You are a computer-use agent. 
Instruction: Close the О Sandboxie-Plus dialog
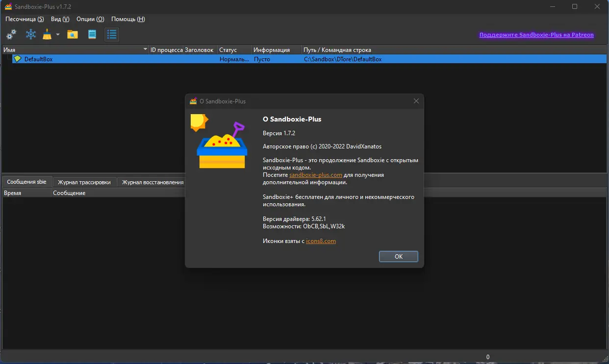click(416, 101)
